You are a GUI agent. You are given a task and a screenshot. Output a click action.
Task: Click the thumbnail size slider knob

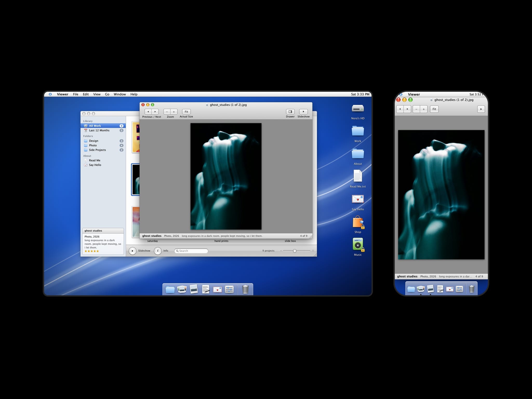295,251
